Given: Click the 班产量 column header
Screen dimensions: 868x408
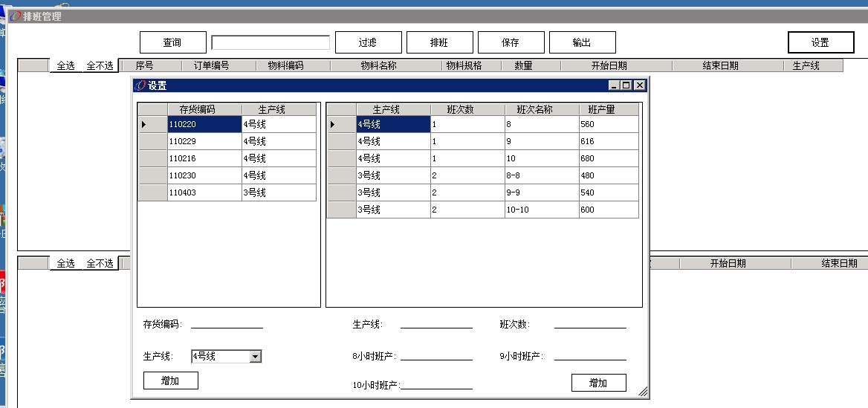Looking at the screenshot, I should point(608,110).
